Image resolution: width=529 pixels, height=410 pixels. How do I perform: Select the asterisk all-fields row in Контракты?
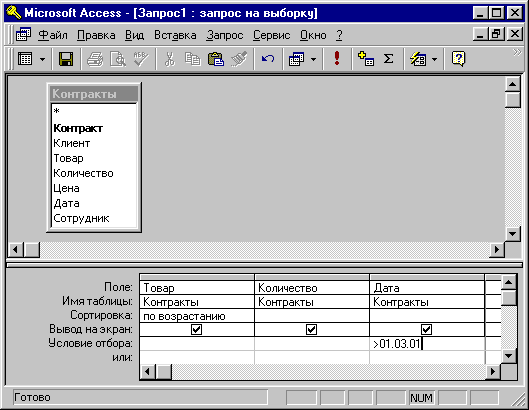pyautogui.click(x=94, y=111)
